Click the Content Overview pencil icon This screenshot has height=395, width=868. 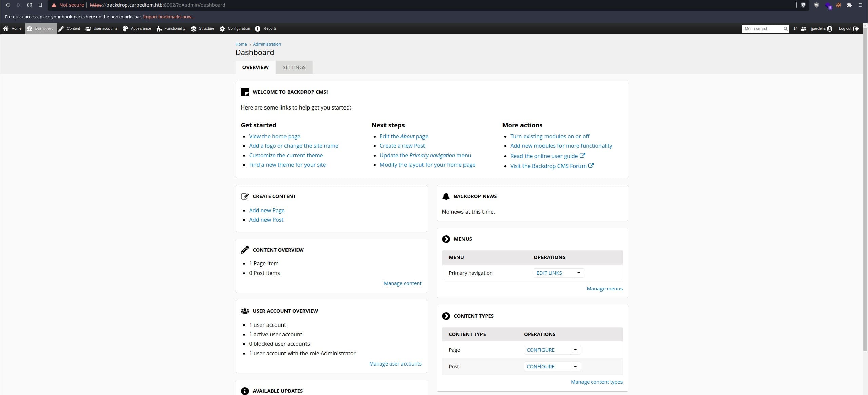pyautogui.click(x=245, y=250)
